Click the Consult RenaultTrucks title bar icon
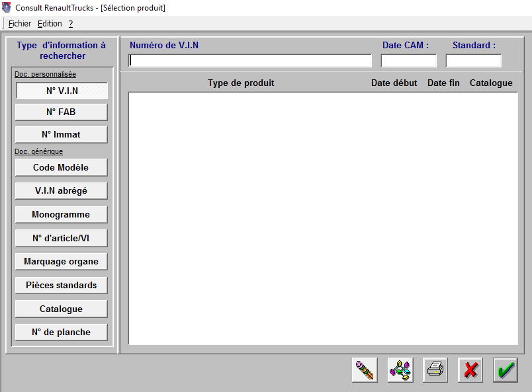 coord(7,7)
